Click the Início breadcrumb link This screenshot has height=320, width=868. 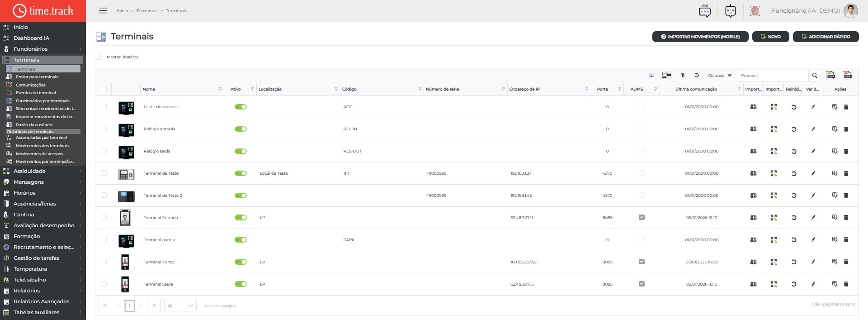[x=122, y=11]
